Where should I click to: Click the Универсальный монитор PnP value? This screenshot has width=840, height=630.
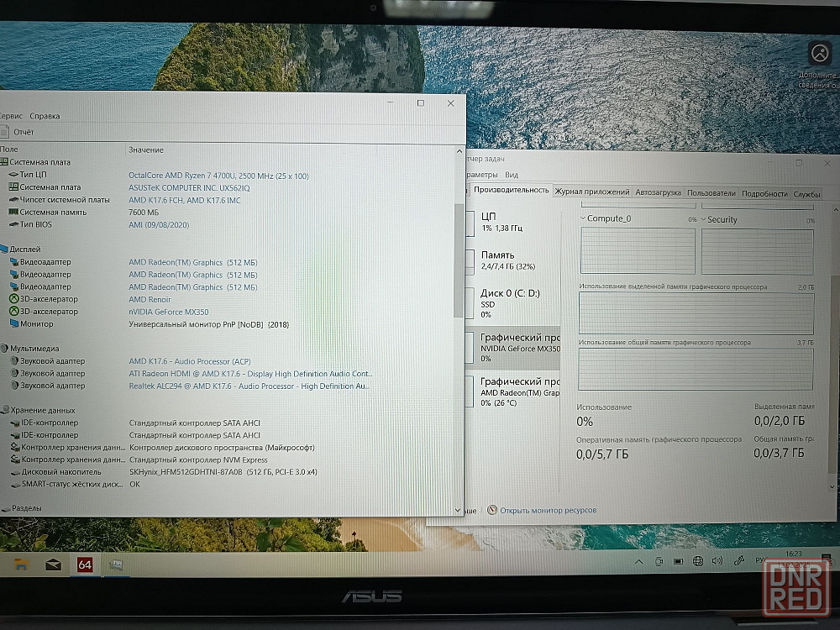209,324
